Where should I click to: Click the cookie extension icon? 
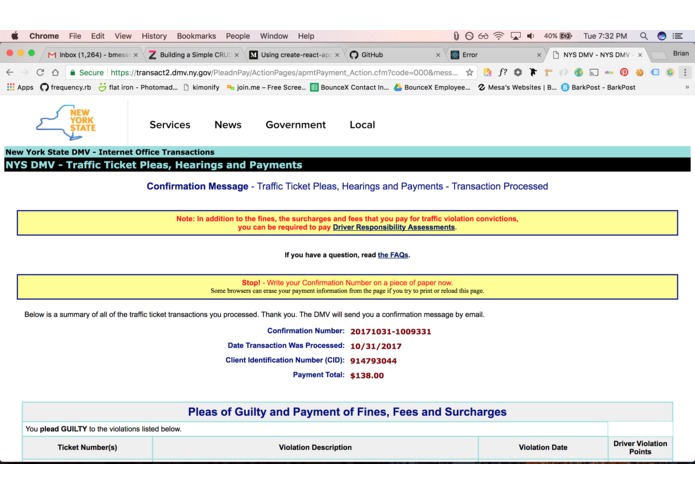[640, 72]
